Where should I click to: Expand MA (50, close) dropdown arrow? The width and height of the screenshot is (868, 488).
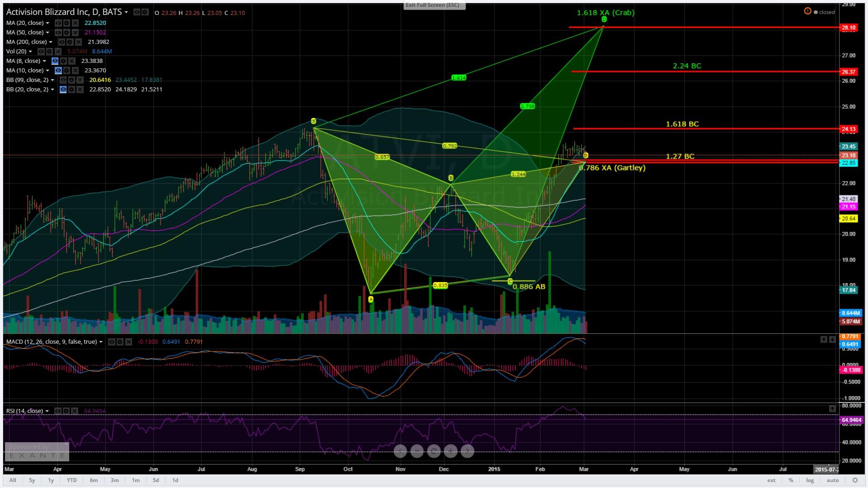pyautogui.click(x=47, y=33)
